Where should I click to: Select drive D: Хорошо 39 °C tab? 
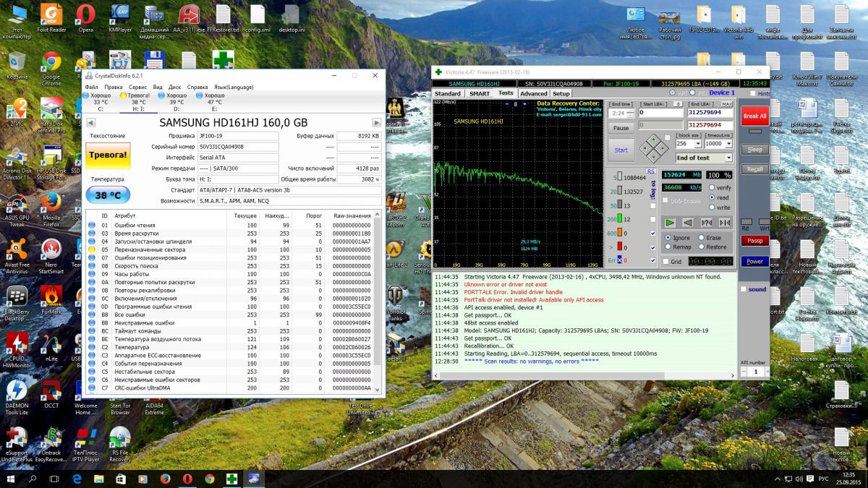point(176,102)
